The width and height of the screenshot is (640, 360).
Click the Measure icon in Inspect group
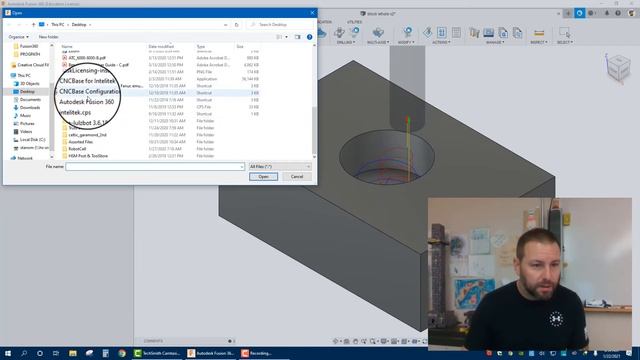point(539,32)
